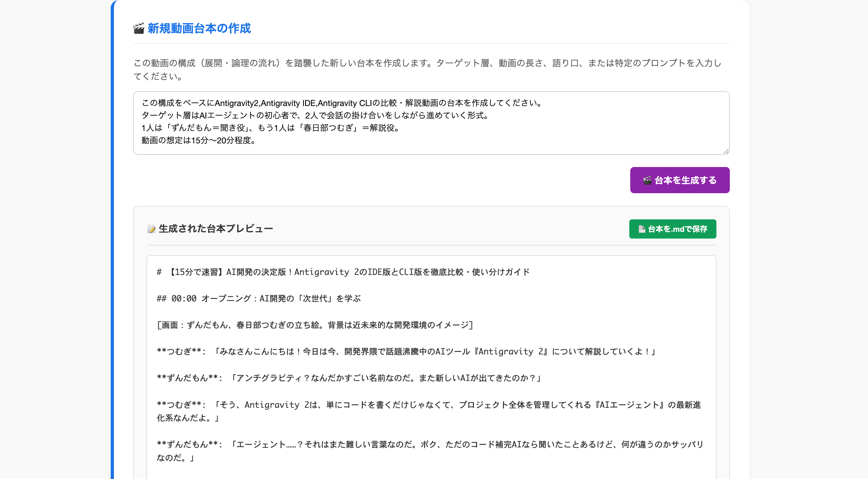Click the 00:00 オープニング section heading
868x479 pixels.
258,298
